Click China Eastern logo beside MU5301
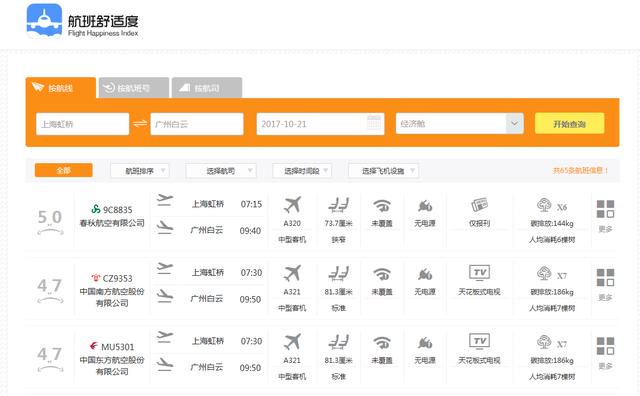The height and width of the screenshot is (396, 640). point(94,346)
